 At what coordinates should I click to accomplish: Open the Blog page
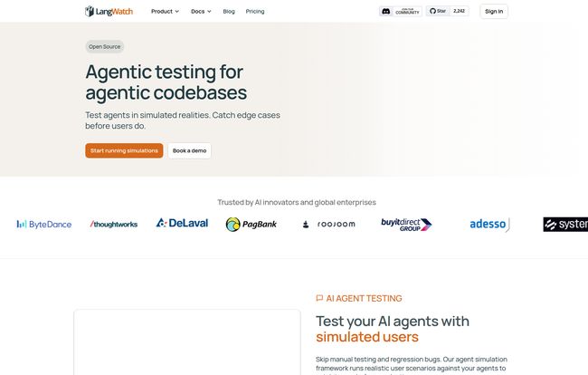pos(229,12)
